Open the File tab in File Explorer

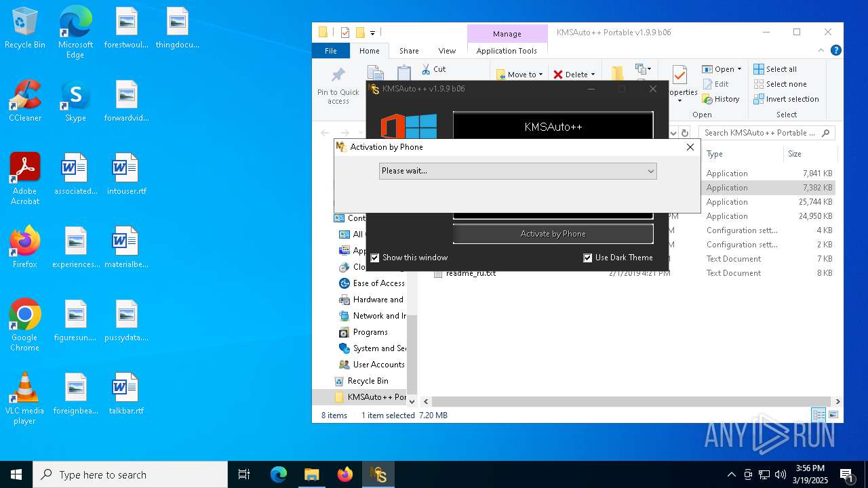click(x=331, y=51)
